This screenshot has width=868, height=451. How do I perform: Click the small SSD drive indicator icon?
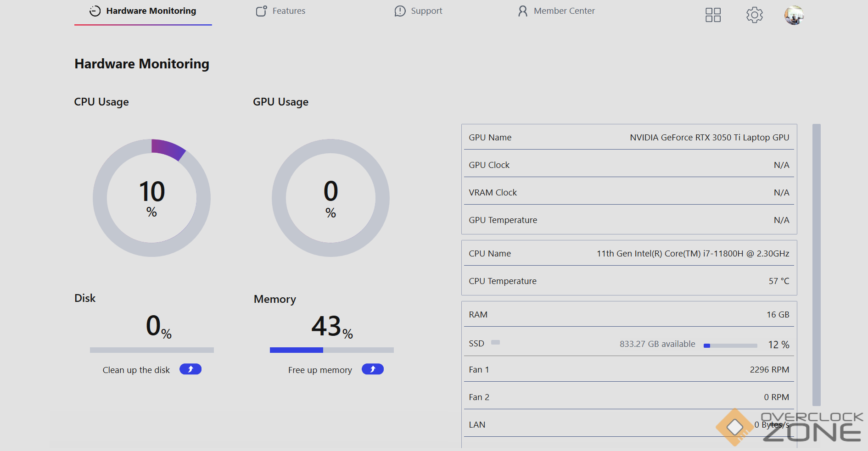coord(495,342)
